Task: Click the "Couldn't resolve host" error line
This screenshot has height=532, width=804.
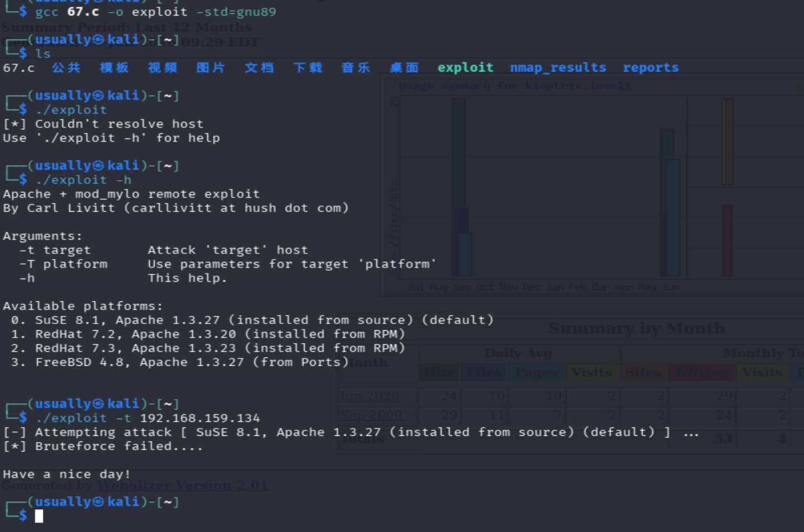Action: coord(103,124)
